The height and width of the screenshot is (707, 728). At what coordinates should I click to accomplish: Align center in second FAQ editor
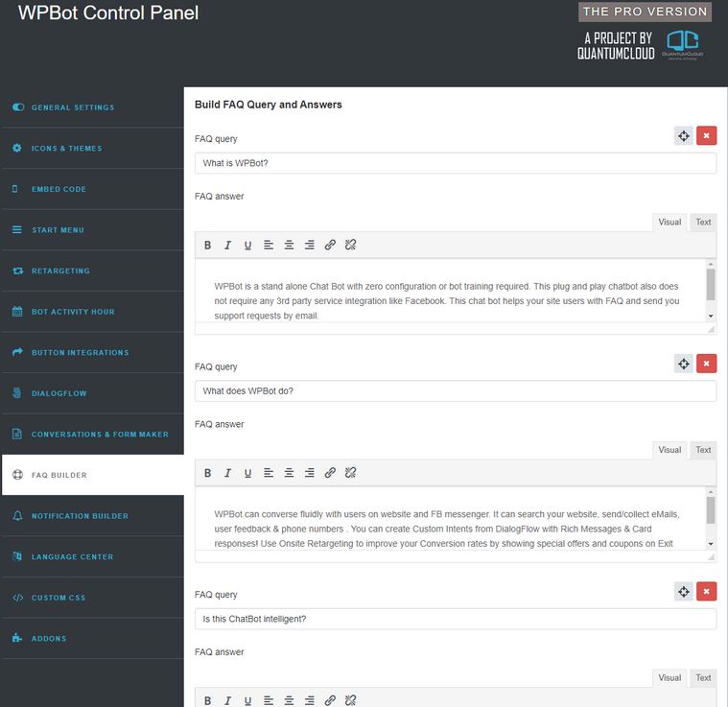pyautogui.click(x=289, y=473)
